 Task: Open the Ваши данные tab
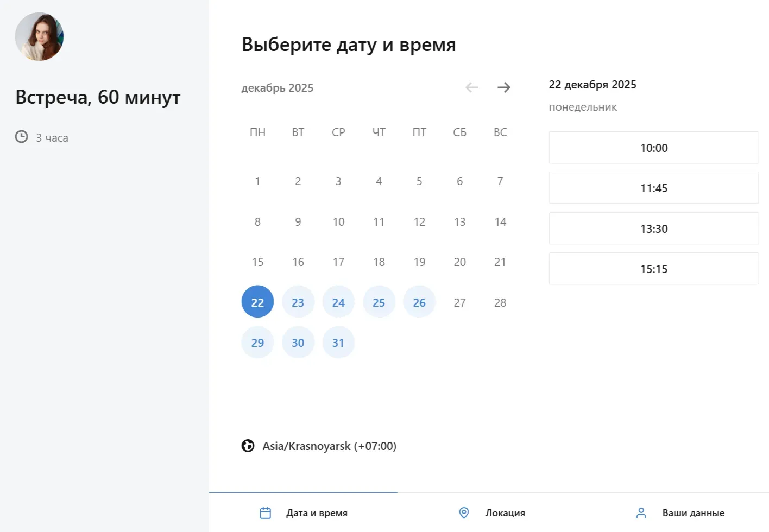coord(694,512)
